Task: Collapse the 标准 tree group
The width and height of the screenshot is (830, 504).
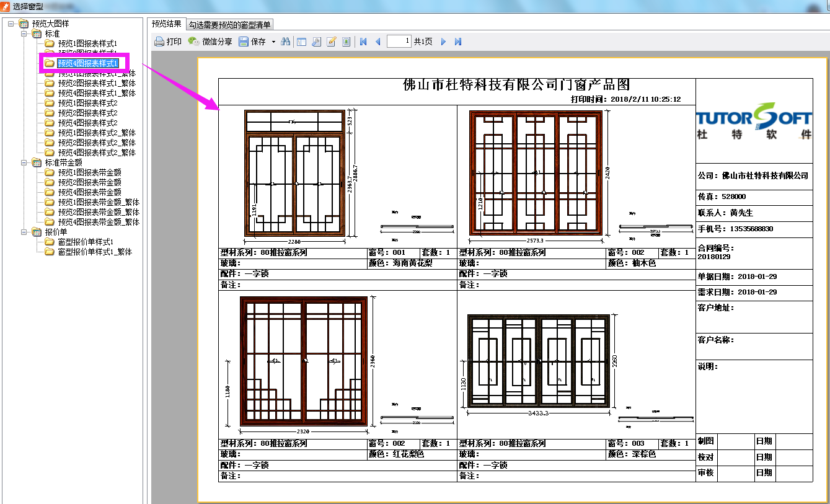Action: [x=25, y=33]
